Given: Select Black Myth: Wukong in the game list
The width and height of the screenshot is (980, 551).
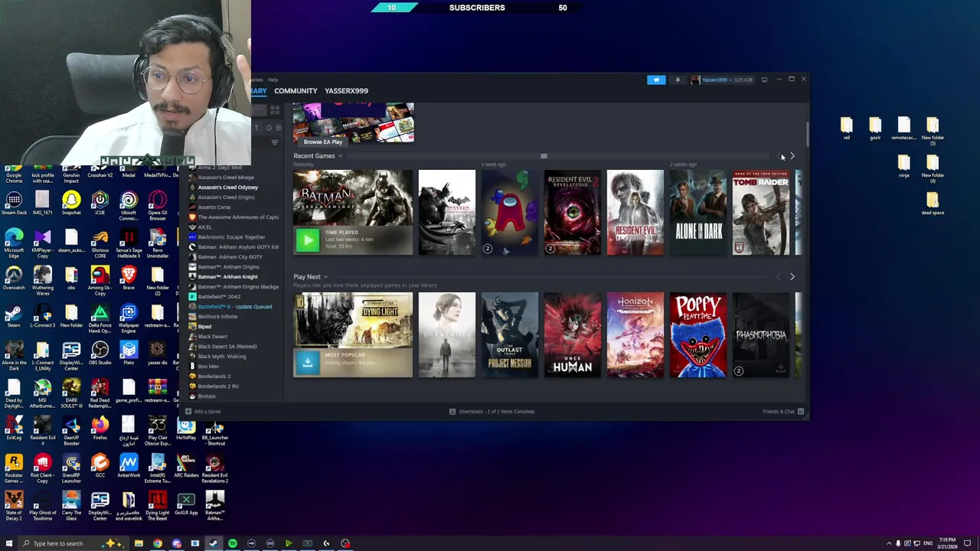Looking at the screenshot, I should [x=222, y=357].
